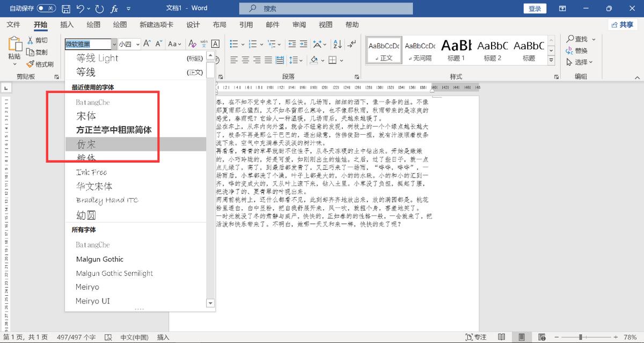Screen dimensions: 644x343
Task: Click the center alignment icon
Action: point(245,60)
